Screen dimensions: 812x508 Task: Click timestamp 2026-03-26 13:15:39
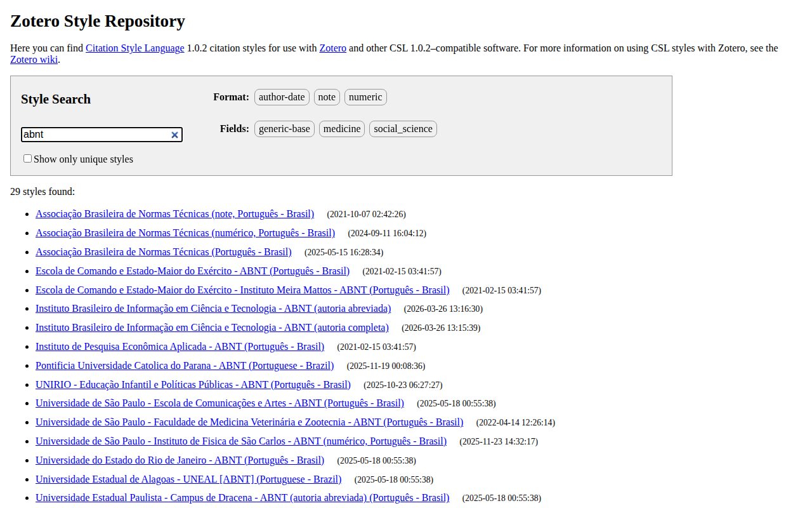441,328
